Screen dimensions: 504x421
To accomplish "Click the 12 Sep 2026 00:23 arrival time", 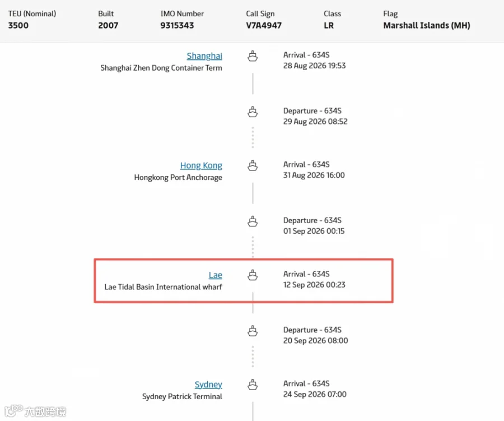I will coord(314,285).
